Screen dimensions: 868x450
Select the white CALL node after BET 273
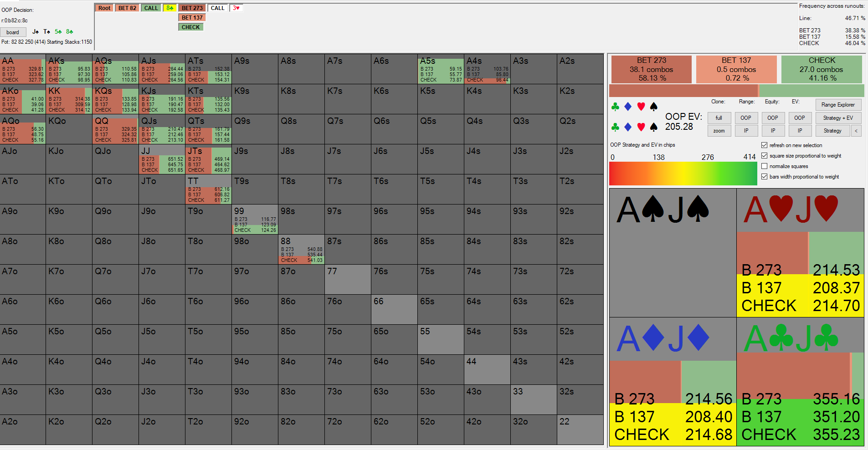pos(218,8)
